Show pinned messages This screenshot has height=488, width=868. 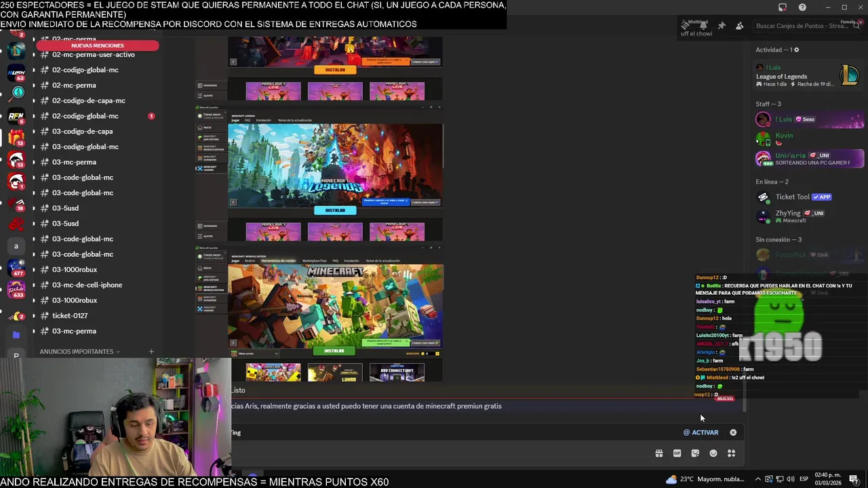coord(722,26)
